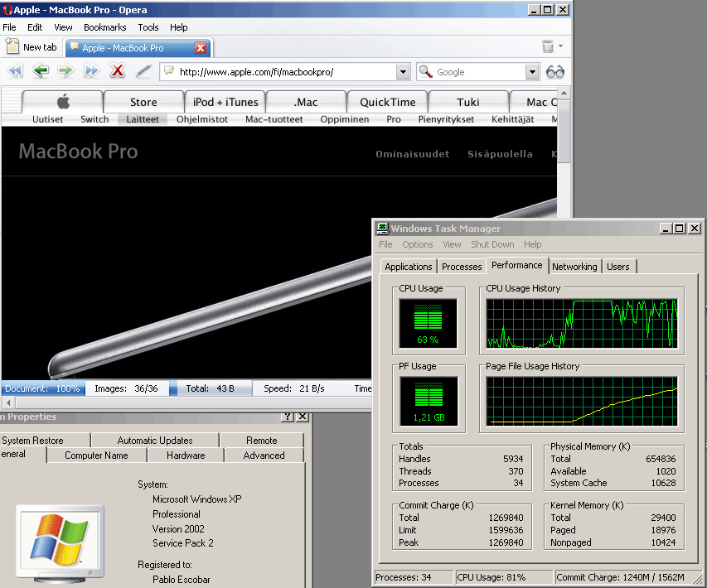Open the QuickTime link on Apple page
The image size is (707, 588).
pos(387,102)
